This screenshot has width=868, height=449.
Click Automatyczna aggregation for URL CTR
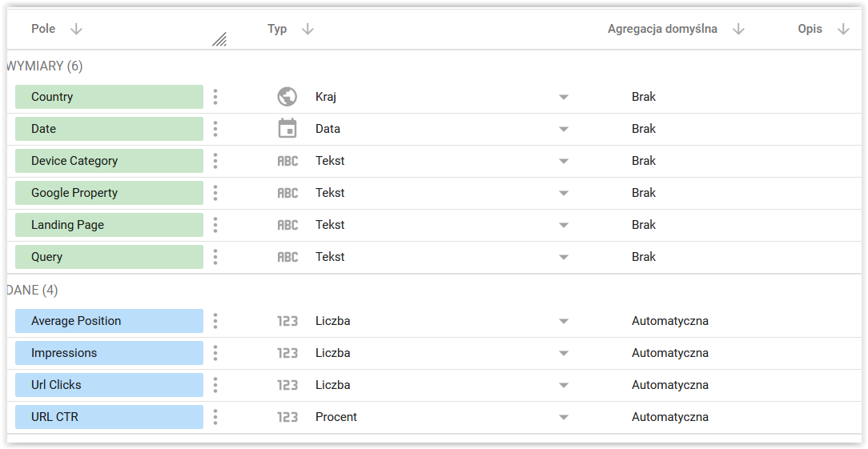click(670, 418)
